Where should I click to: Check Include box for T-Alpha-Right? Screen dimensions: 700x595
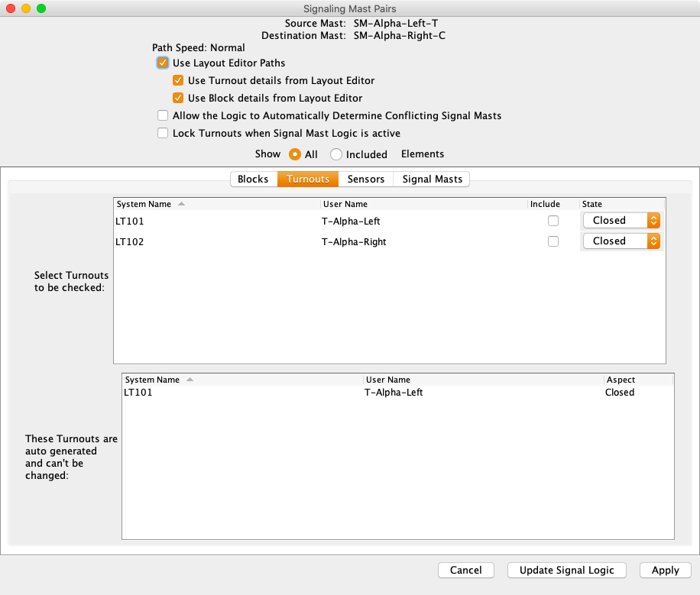[x=553, y=241]
